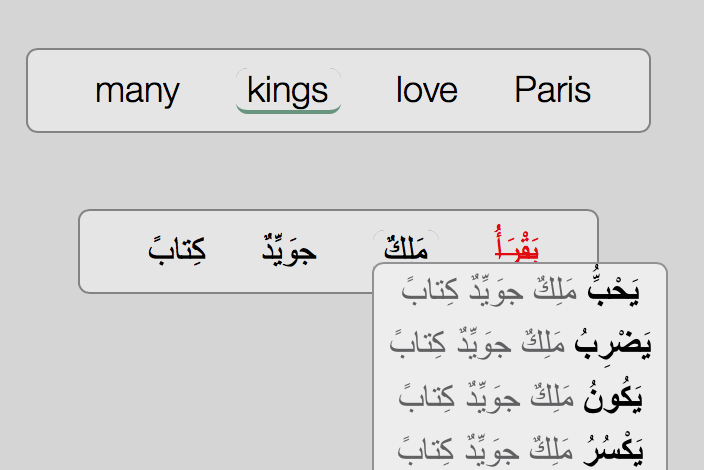This screenshot has width=704, height=470.
Task: Click the word 'love' in the English sentence
Action: [x=427, y=90]
